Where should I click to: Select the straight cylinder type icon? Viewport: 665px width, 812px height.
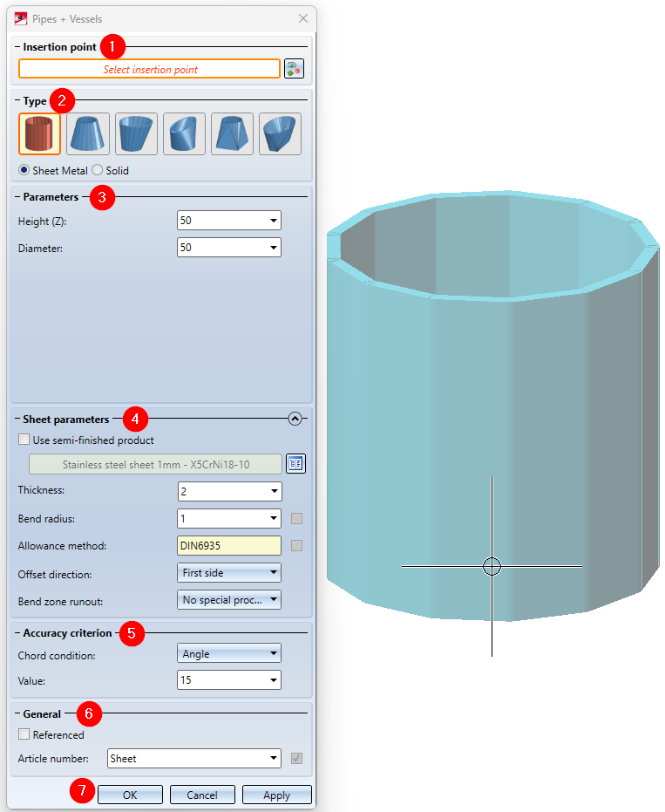(40, 133)
